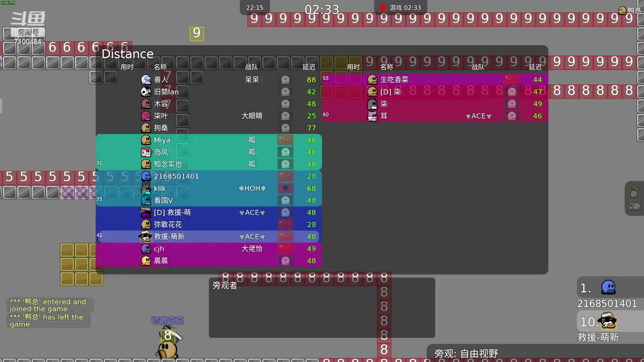The height and width of the screenshot is (362, 644).
Task: Click the ACE clan tag in 耳's row
Action: click(x=478, y=116)
